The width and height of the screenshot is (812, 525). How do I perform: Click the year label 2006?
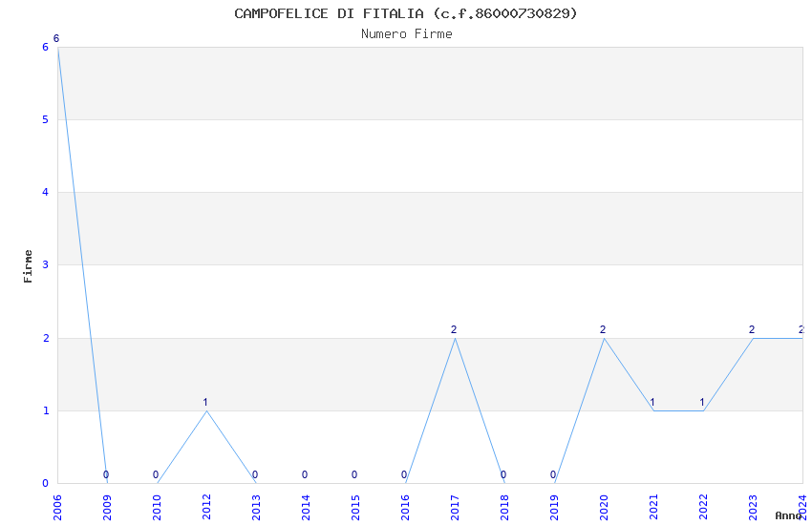57,507
